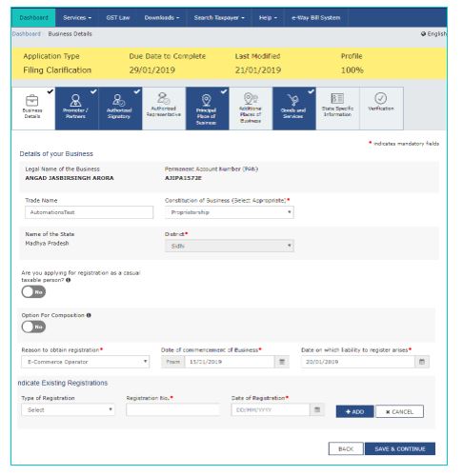Open calendar for Date of commencement
Screen dimensions: 463x476
pos(282,362)
